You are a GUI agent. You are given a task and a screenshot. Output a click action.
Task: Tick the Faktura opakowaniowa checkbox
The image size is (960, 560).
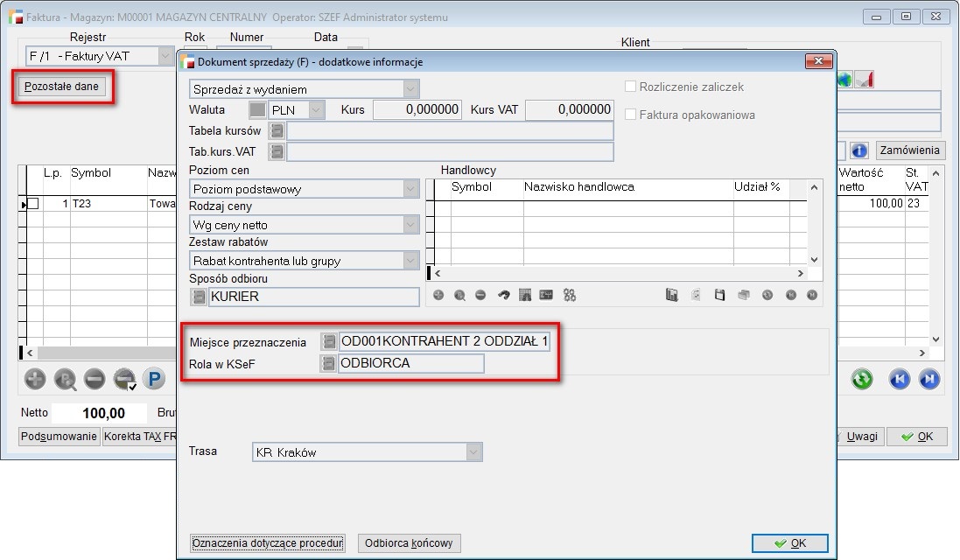click(x=630, y=115)
